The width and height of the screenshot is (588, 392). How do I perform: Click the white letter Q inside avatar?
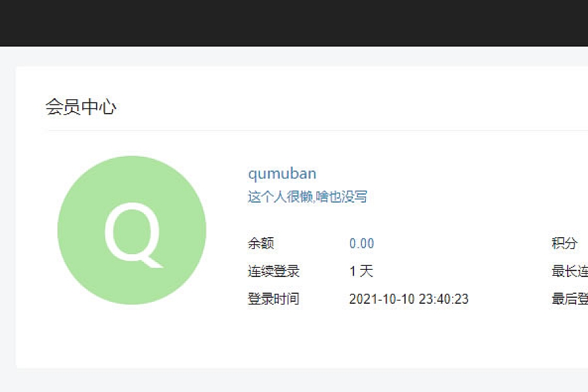click(x=134, y=235)
